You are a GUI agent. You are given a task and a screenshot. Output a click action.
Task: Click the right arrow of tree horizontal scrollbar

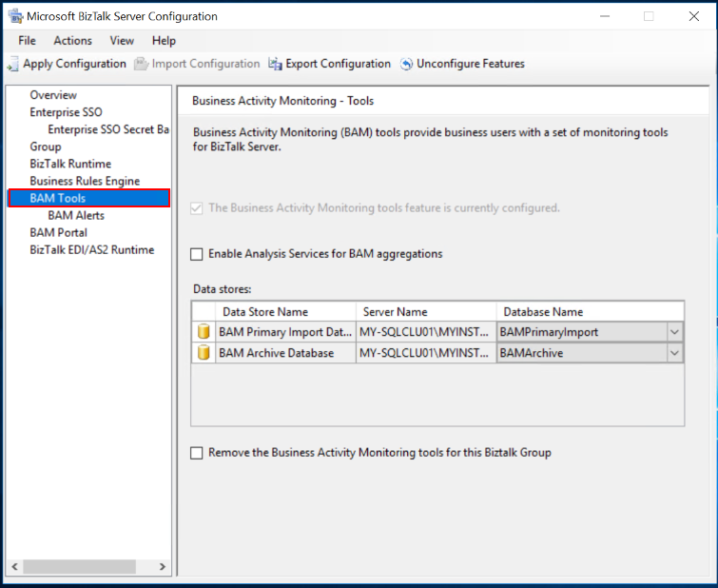pos(162,566)
